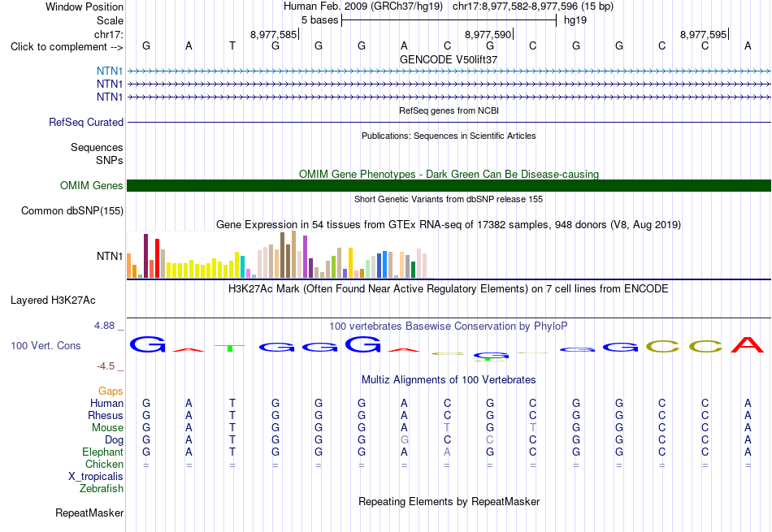
Task: Click the 8,977,585 position marker
Action: [274, 34]
